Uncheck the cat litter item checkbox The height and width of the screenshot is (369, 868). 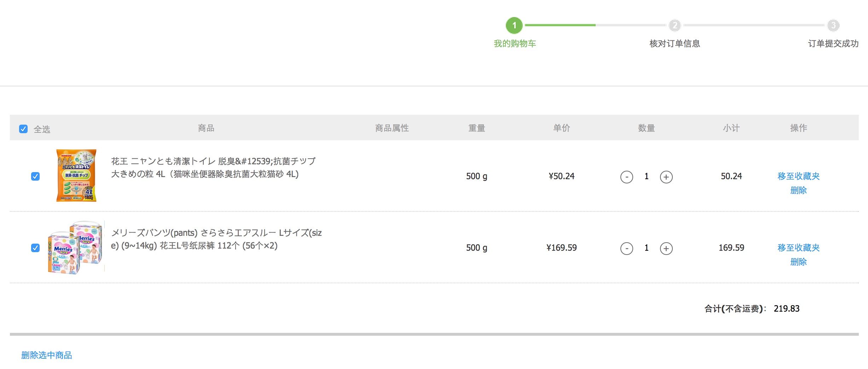coord(35,176)
